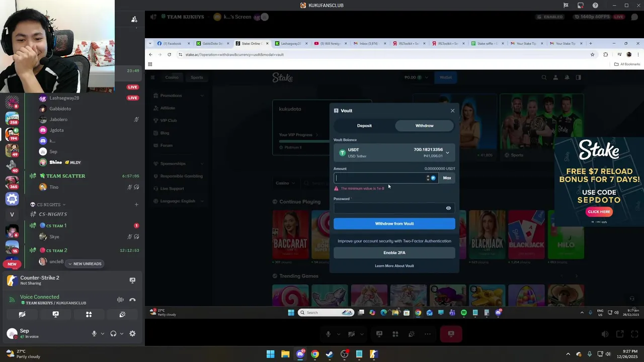This screenshot has width=644, height=362.
Task: Switch to the Deposit tab in Vault
Action: tap(364, 126)
